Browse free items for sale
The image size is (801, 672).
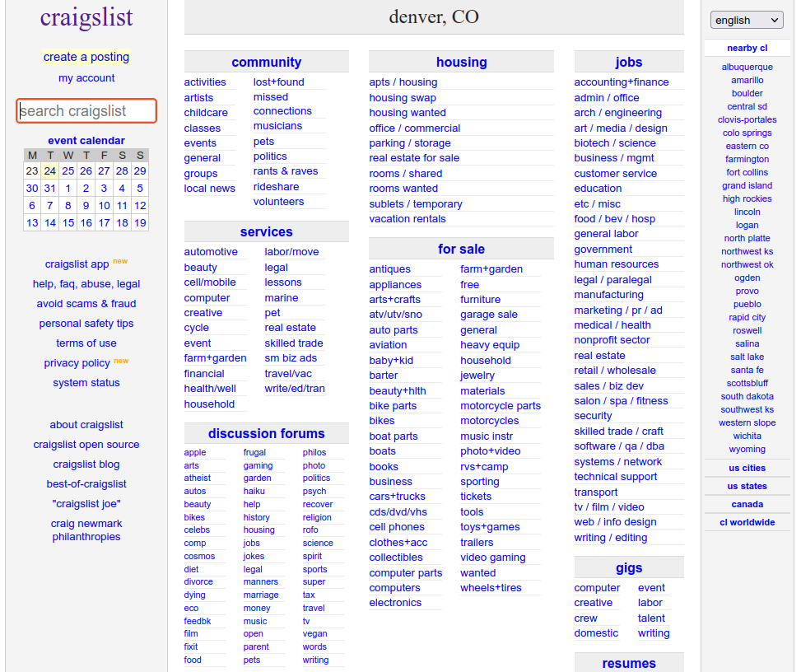(469, 284)
